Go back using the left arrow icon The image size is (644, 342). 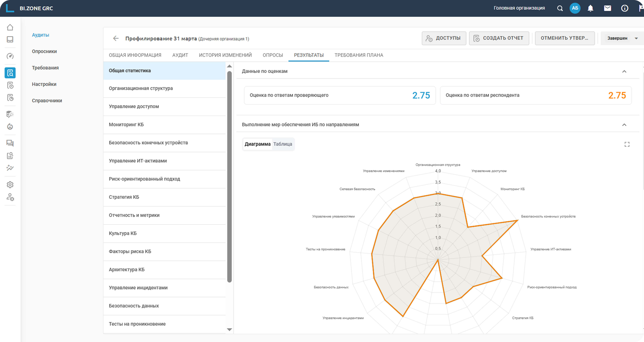pos(116,38)
